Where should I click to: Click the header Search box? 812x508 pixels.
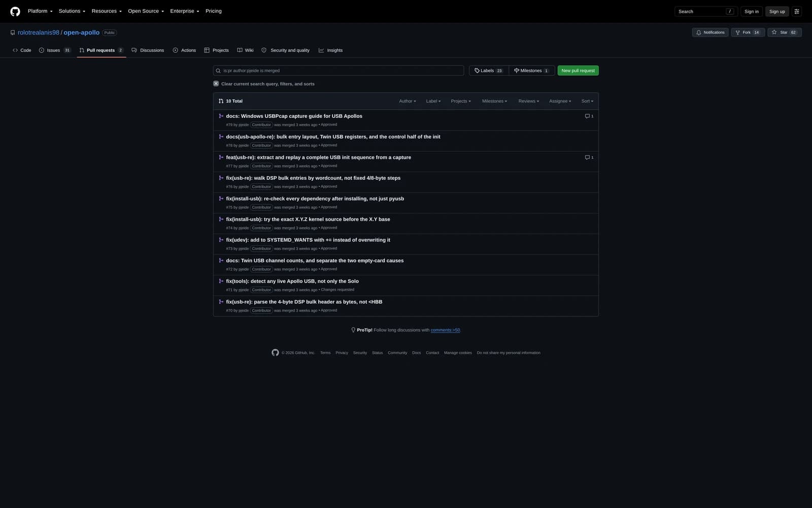coord(706,11)
